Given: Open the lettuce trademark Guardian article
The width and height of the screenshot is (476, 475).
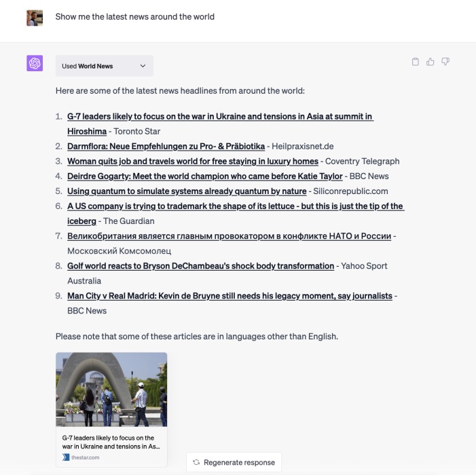Looking at the screenshot, I should pos(236,213).
